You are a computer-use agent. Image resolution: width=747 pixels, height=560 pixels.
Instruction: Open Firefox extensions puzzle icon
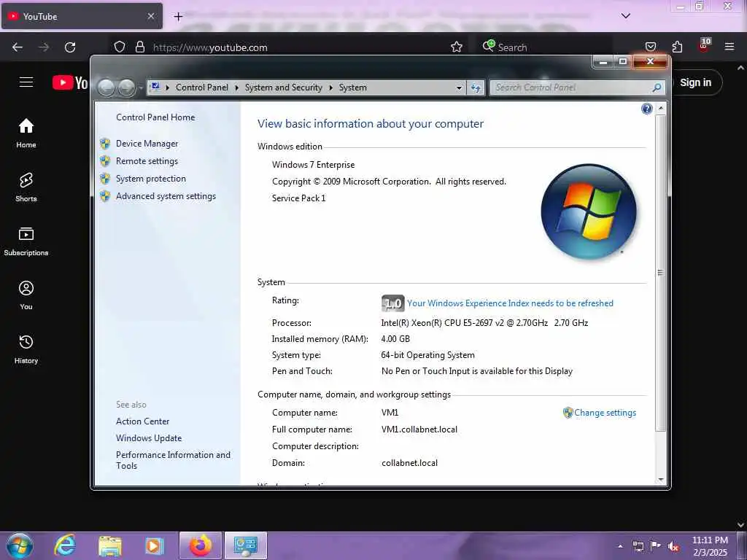pyautogui.click(x=677, y=47)
